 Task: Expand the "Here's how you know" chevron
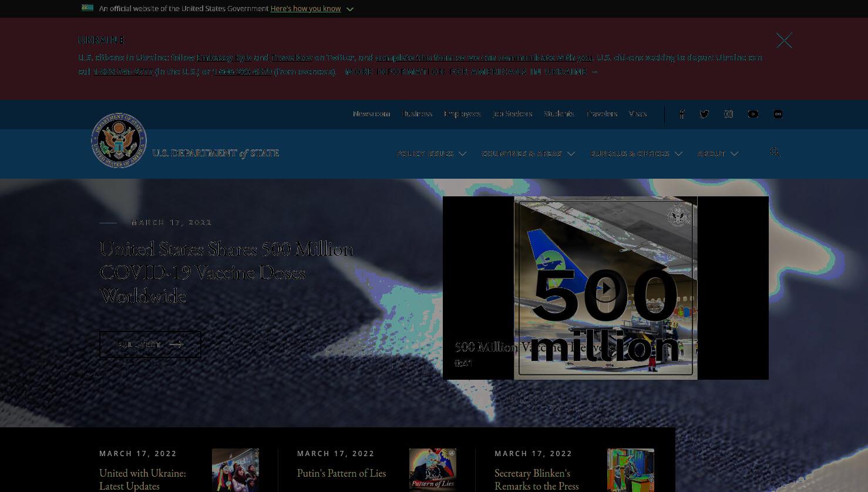click(x=350, y=9)
